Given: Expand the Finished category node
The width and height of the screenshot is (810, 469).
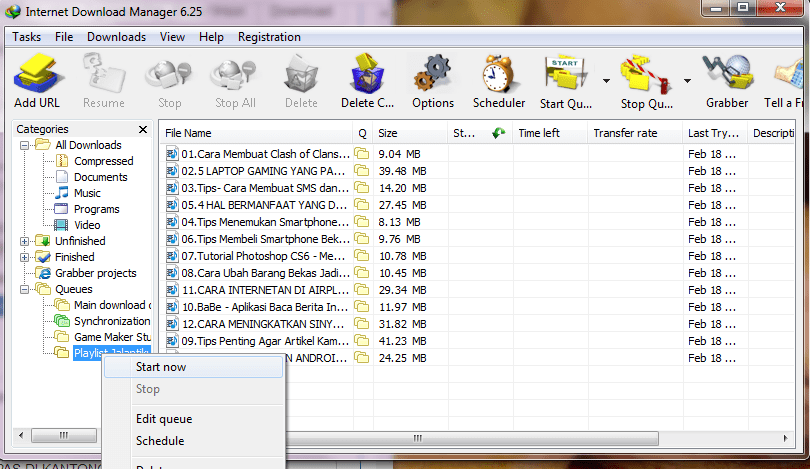Looking at the screenshot, I should click(24, 257).
